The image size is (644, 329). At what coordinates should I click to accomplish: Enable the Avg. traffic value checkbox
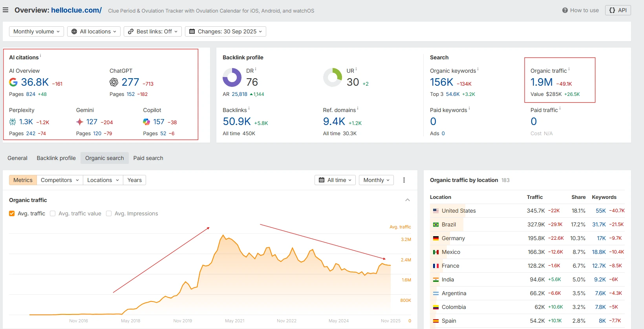[x=53, y=213]
